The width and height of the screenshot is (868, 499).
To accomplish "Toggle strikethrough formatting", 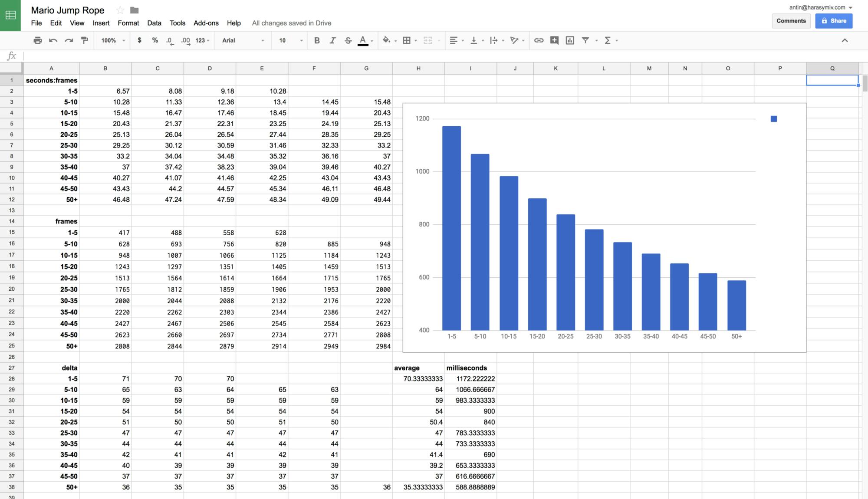I will 348,40.
